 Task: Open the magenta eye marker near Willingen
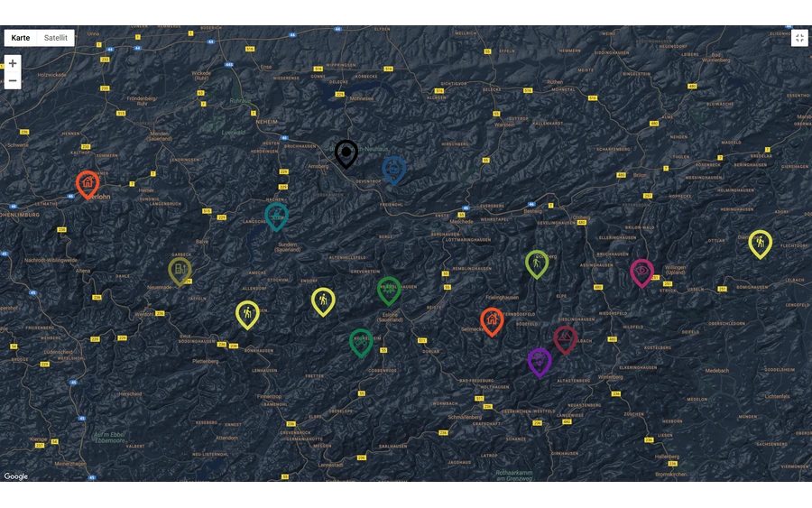click(641, 272)
